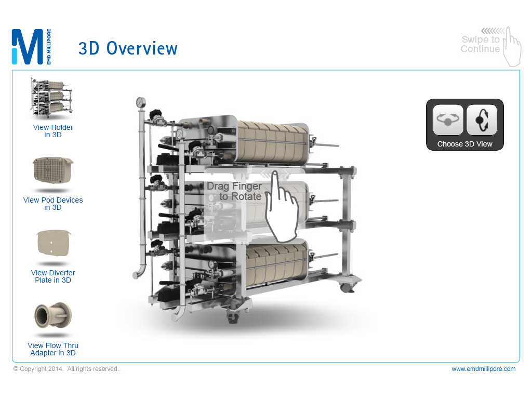This screenshot has height=399, width=532.
Task: Tap the Drag Finger to Rotate hint text
Action: (x=234, y=191)
